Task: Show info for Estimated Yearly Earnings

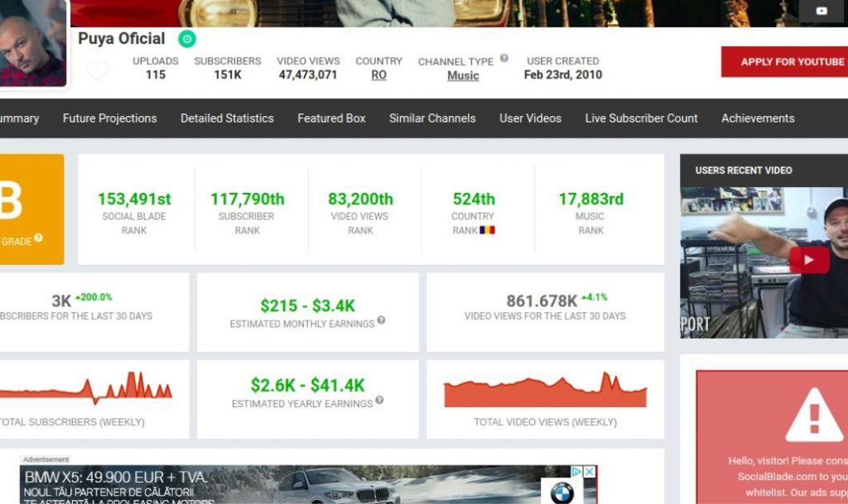Action: point(379,401)
